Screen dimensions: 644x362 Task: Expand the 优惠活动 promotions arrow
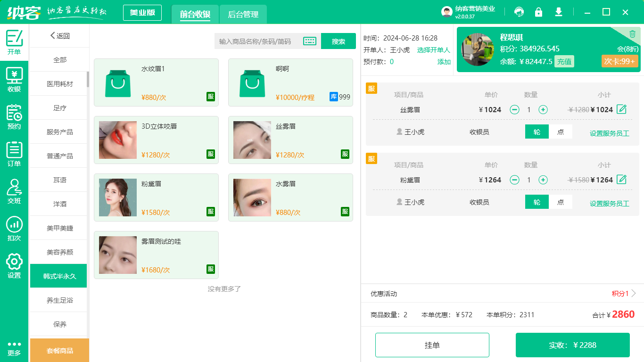coord(634,294)
